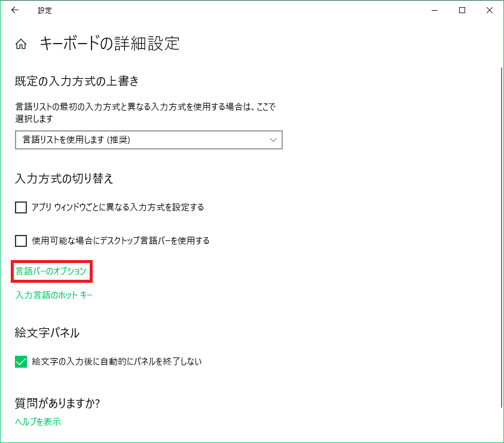Click the minimize icon in the title bar
The image size is (504, 443).
[x=434, y=10]
